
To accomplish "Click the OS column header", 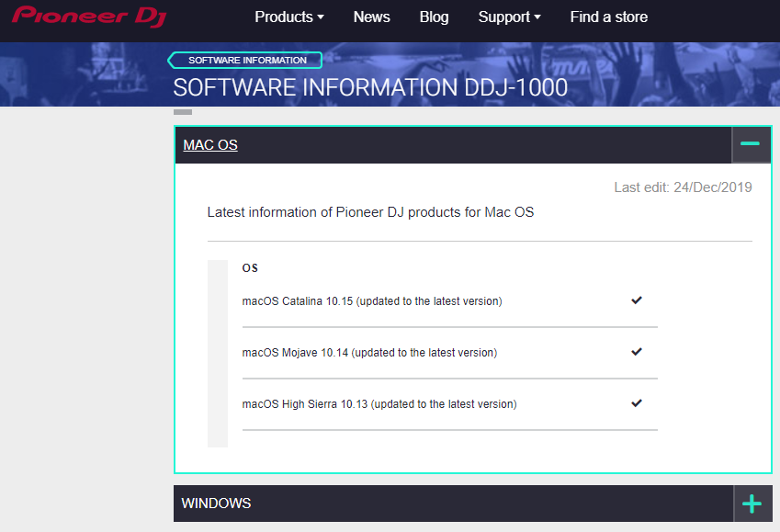I will 250,267.
